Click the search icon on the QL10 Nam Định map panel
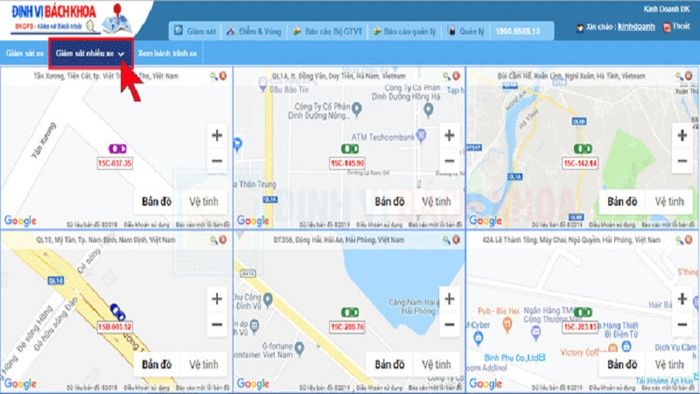 [x=214, y=240]
